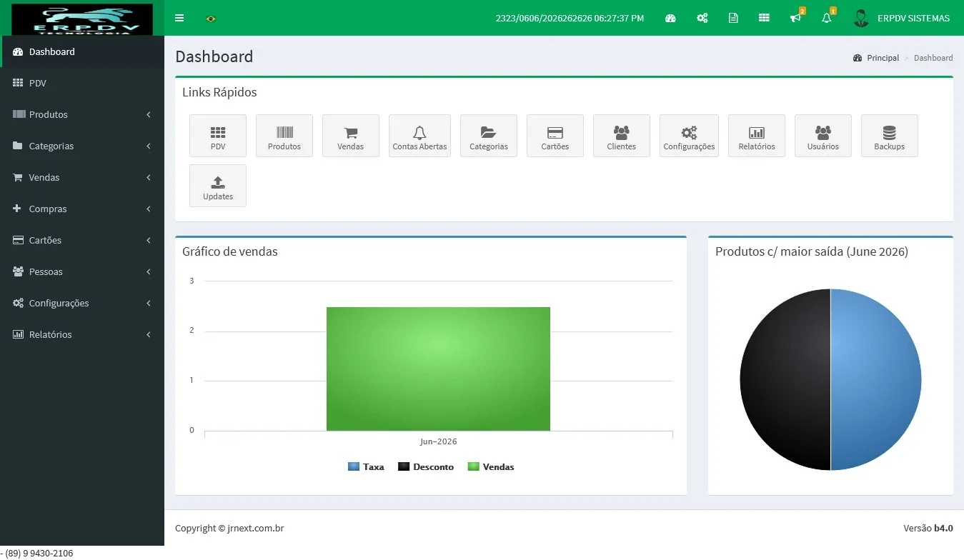Screen dimensions: 964x560
Task: Open the settings gears icon in top bar
Action: tap(702, 18)
